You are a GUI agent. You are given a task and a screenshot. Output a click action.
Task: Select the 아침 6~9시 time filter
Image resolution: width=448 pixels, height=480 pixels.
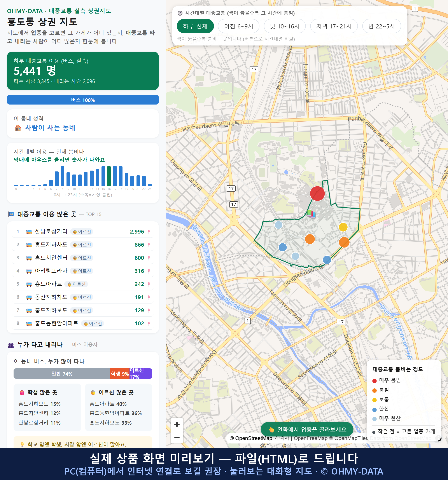click(x=239, y=26)
